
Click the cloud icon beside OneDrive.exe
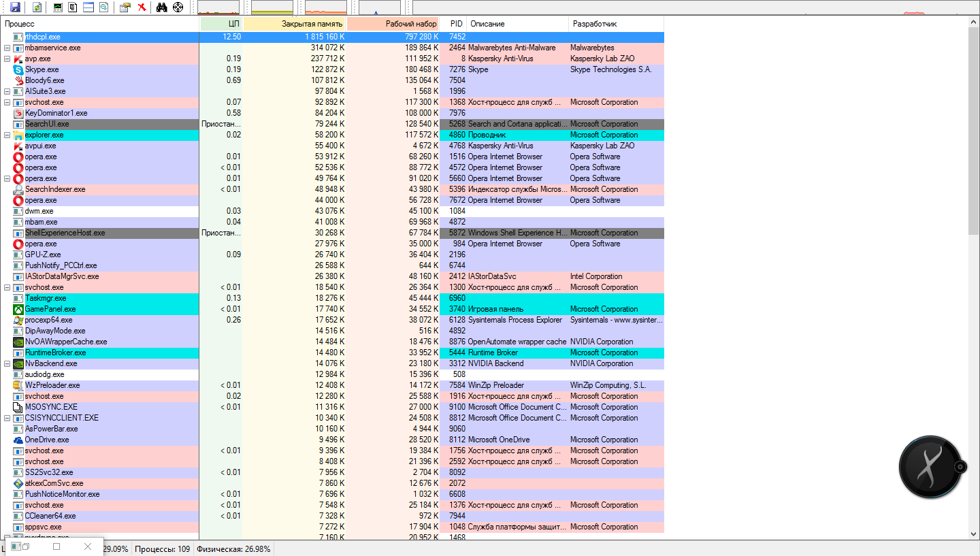(x=18, y=440)
